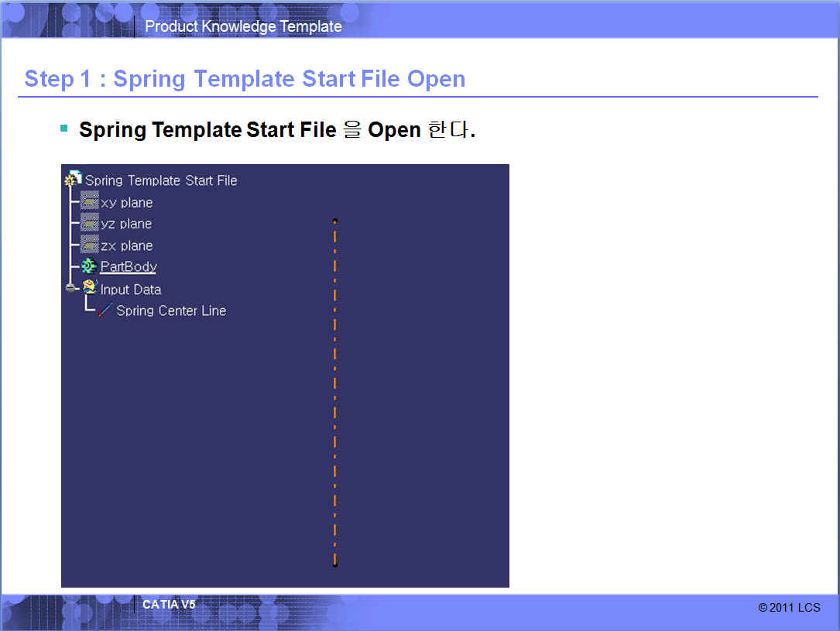Click the Input Data geometrical set icon
840x631 pixels.
90,288
